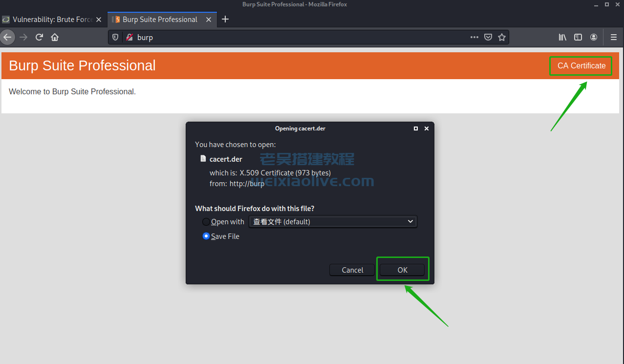Close the Opening cacert.der dialog
The image size is (624, 364).
(x=427, y=128)
